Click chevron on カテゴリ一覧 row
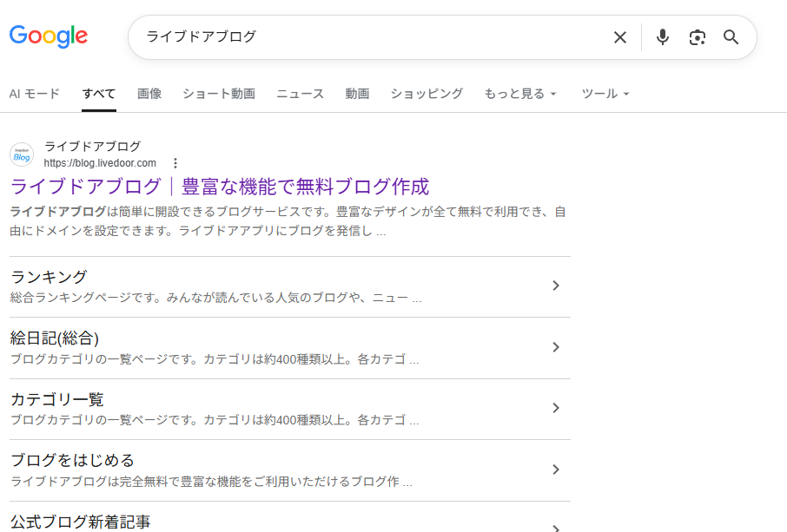 pyautogui.click(x=556, y=408)
